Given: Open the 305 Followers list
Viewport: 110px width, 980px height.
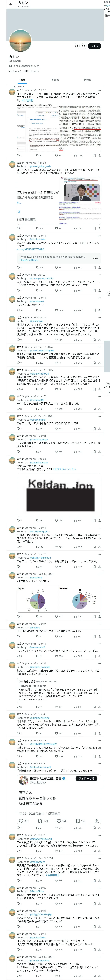Looking at the screenshot, I should (31, 71).
